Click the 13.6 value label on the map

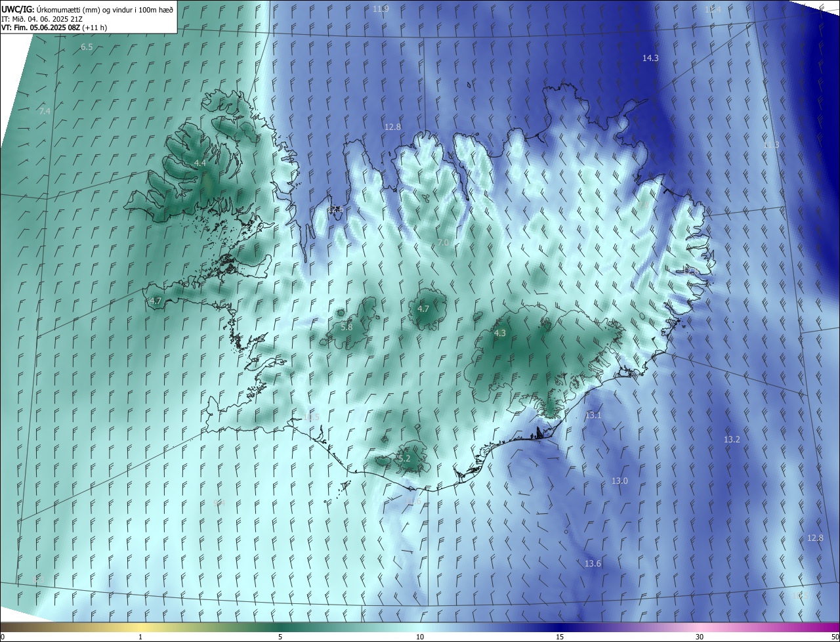coord(593,564)
